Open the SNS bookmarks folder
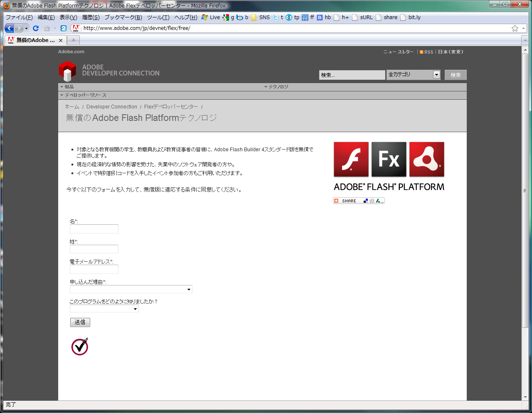532x413 pixels. (x=260, y=17)
